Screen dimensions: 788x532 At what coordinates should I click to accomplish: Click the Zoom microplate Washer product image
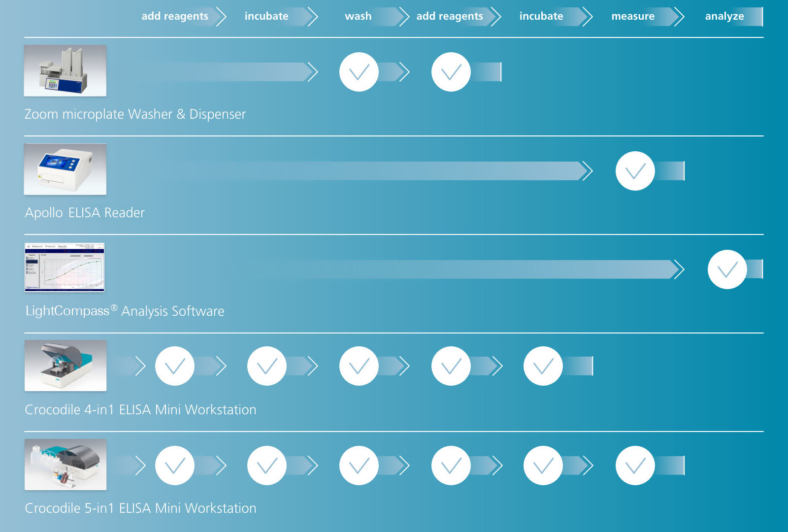[x=65, y=70]
